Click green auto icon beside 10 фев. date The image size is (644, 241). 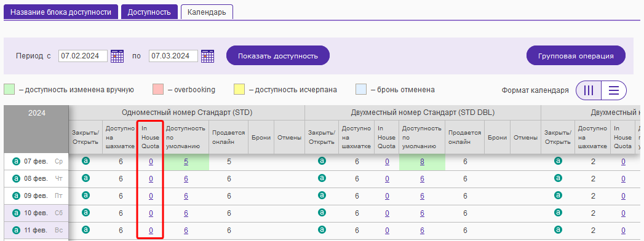click(16, 213)
